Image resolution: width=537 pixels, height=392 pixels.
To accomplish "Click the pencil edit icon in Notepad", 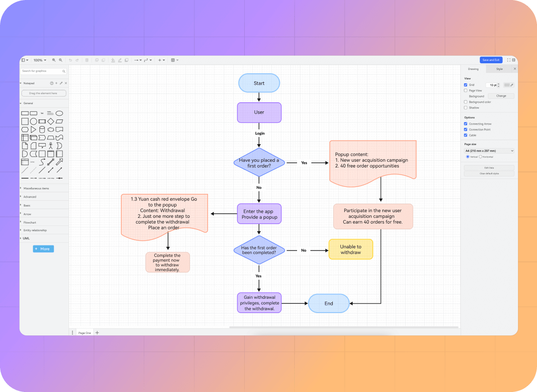I will (61, 83).
